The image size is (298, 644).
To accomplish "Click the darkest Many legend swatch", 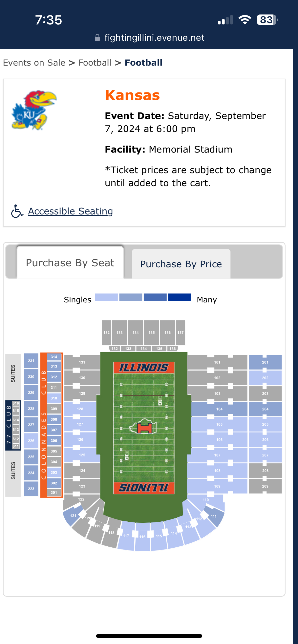I will pos(180,297).
